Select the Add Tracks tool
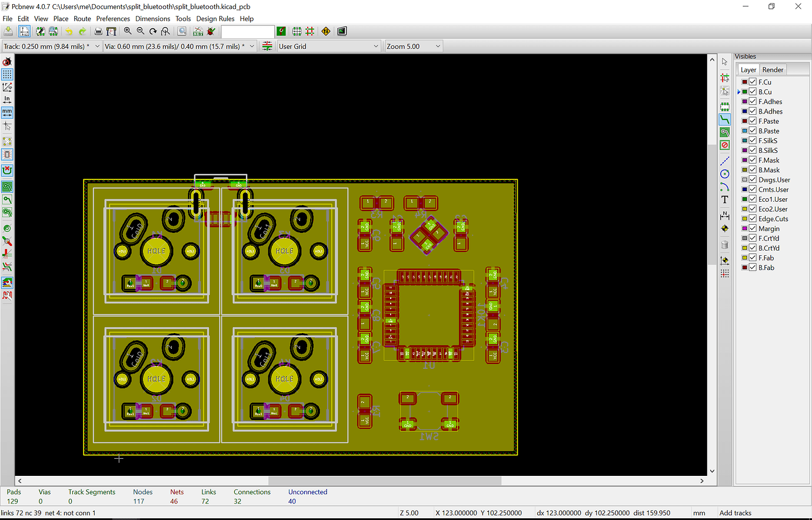 (724, 118)
